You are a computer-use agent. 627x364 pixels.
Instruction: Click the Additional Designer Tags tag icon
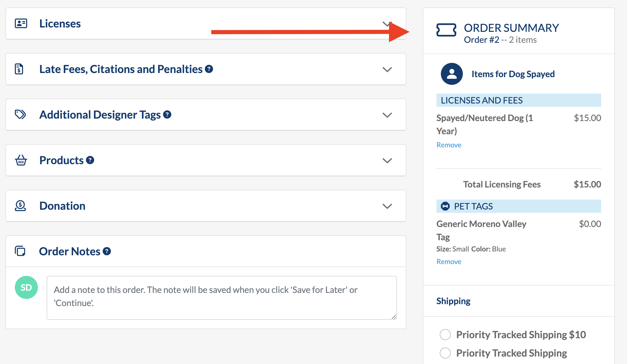pyautogui.click(x=20, y=115)
